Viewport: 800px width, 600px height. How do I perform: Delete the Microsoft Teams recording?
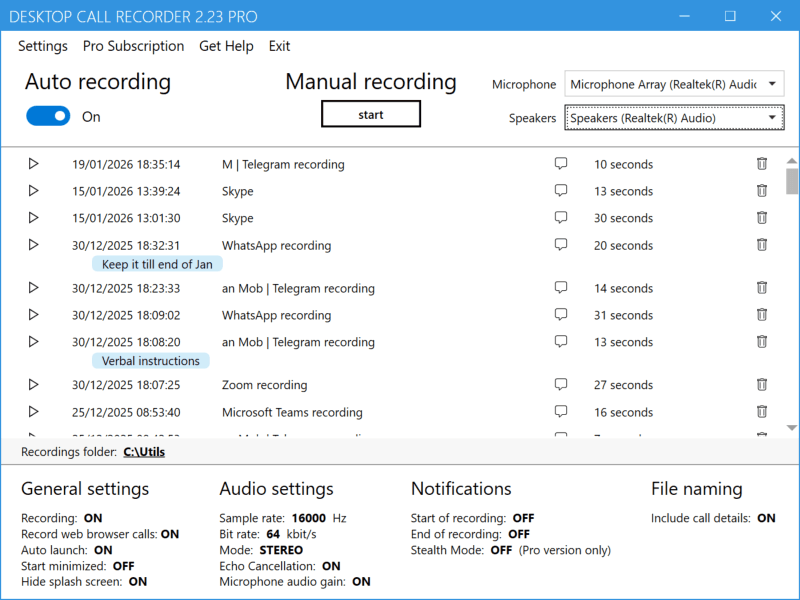click(x=762, y=411)
